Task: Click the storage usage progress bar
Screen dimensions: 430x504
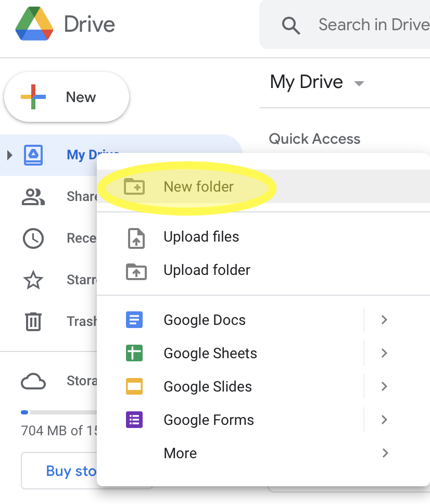Action: 59,412
